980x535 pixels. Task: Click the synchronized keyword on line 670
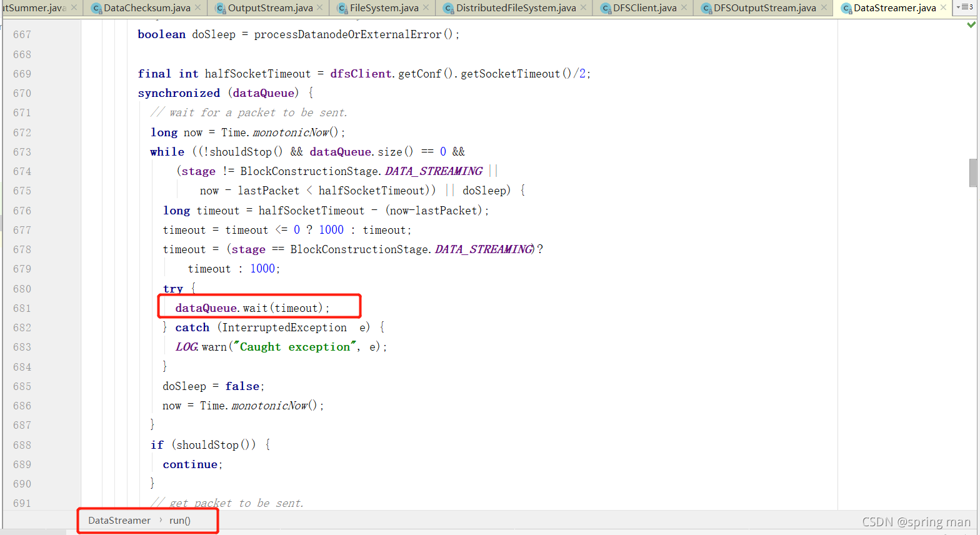click(179, 93)
